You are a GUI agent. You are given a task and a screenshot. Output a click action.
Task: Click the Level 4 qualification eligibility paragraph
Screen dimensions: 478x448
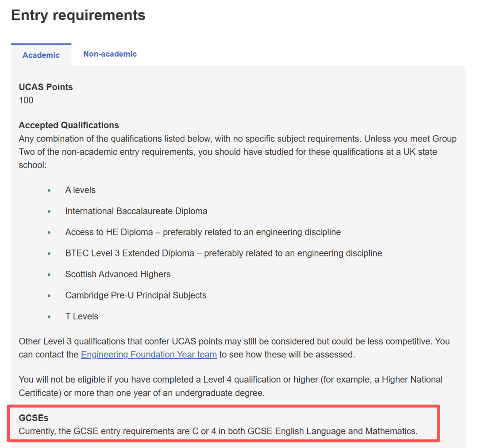(x=231, y=386)
